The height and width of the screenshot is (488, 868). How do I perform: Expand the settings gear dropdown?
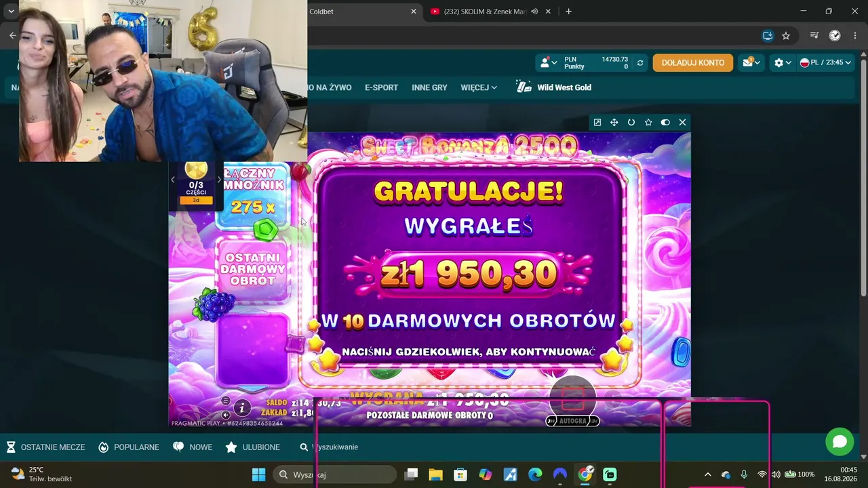point(783,63)
